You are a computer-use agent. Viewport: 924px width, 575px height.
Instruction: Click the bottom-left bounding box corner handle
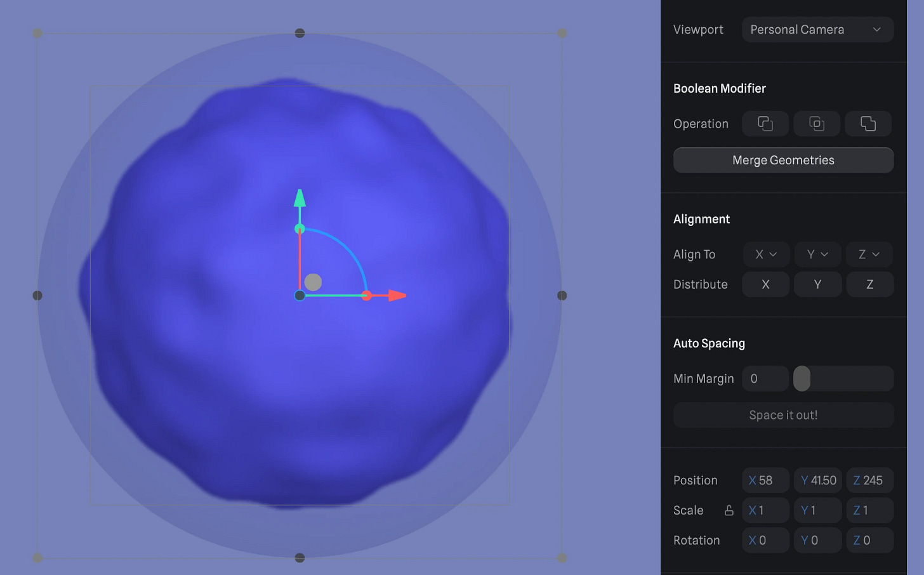[37, 558]
